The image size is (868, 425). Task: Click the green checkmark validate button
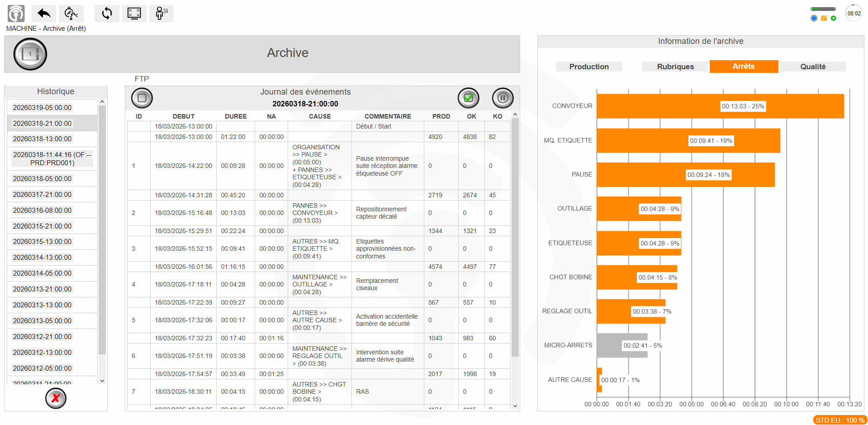468,98
